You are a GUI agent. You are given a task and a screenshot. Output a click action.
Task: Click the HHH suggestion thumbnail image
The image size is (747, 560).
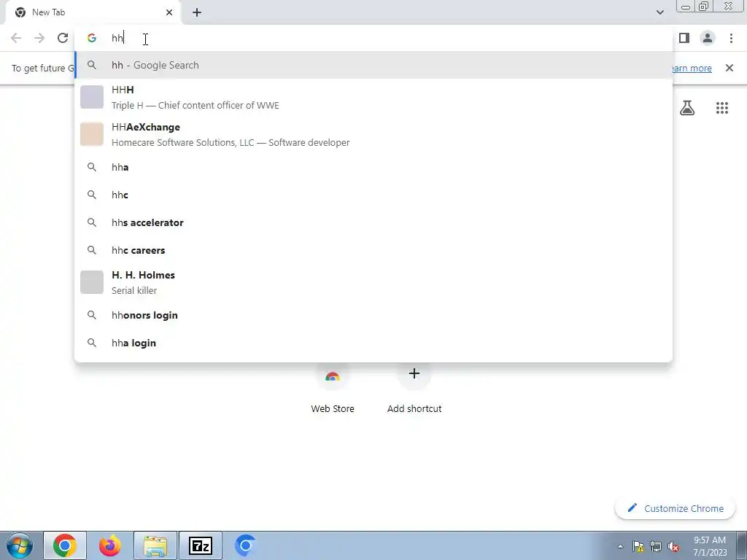point(92,97)
